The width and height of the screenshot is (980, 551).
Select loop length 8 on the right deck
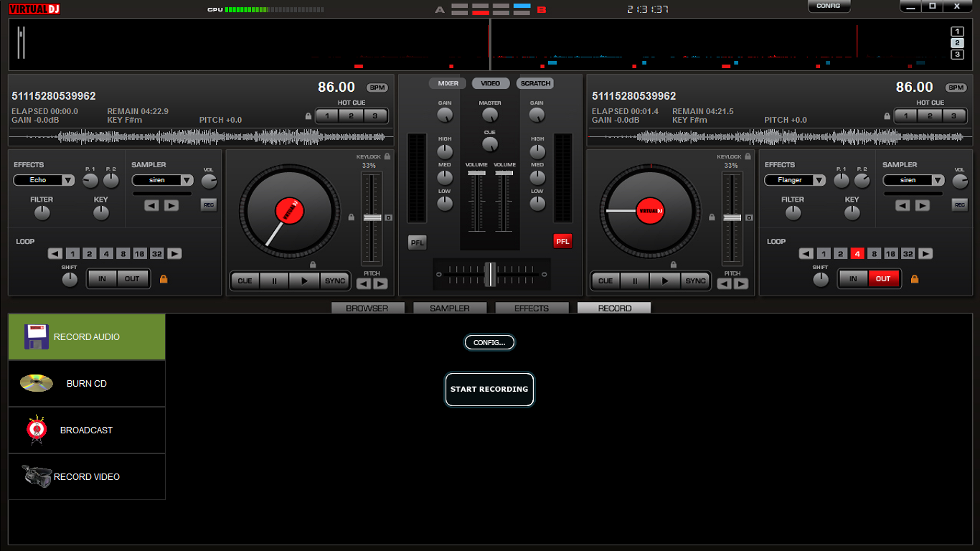pyautogui.click(x=874, y=254)
